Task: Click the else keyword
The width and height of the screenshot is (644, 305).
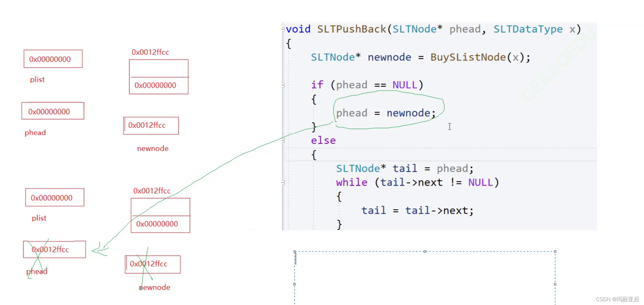Action: coord(323,140)
